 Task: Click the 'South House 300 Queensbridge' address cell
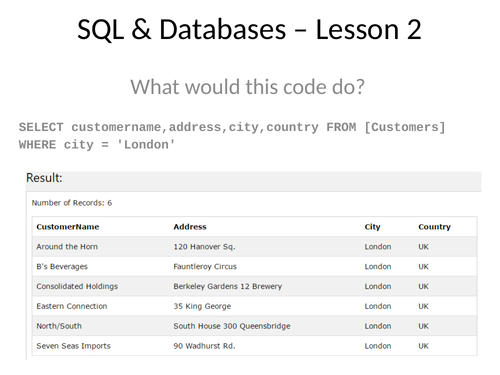232,326
